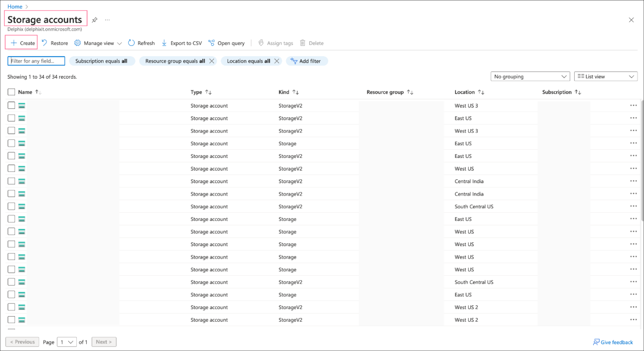
Task: Open query via the graph icon
Action: pyautogui.click(x=211, y=43)
